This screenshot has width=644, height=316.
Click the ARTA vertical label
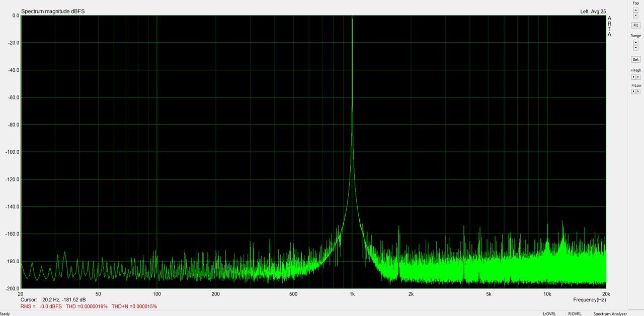(x=609, y=27)
